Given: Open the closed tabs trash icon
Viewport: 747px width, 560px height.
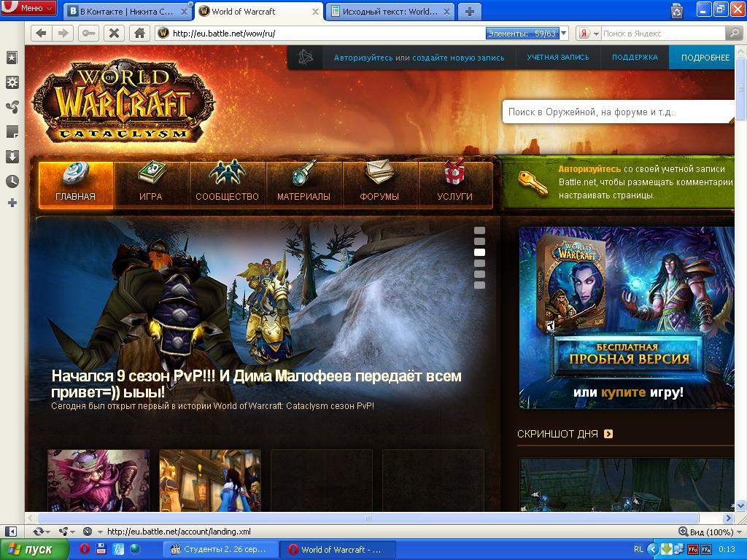Looking at the screenshot, I should tap(677, 10).
